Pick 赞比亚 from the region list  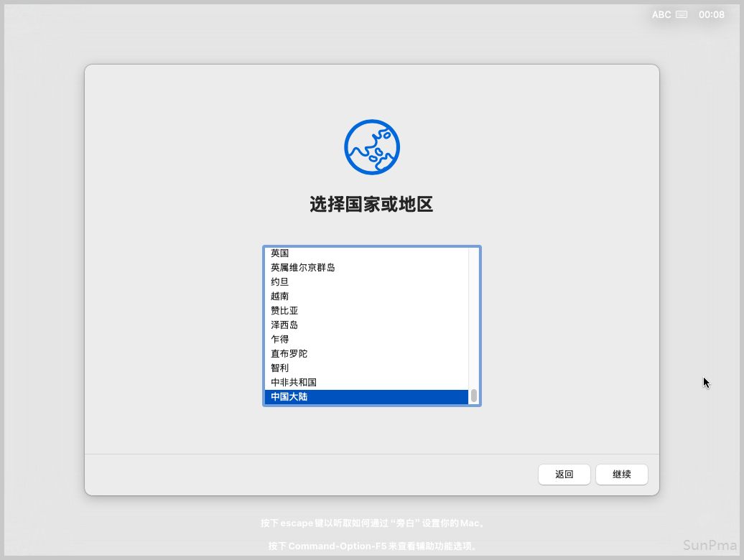[284, 311]
